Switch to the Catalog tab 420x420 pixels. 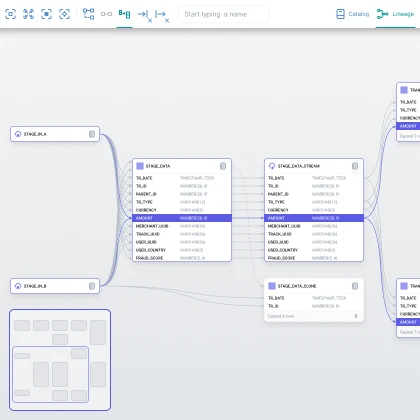[x=353, y=14]
